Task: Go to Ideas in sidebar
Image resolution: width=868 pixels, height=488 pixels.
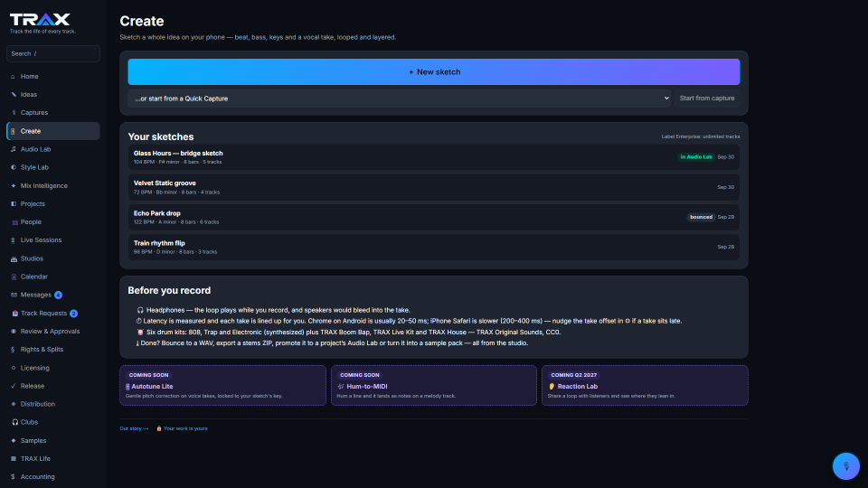Action: click(53, 95)
